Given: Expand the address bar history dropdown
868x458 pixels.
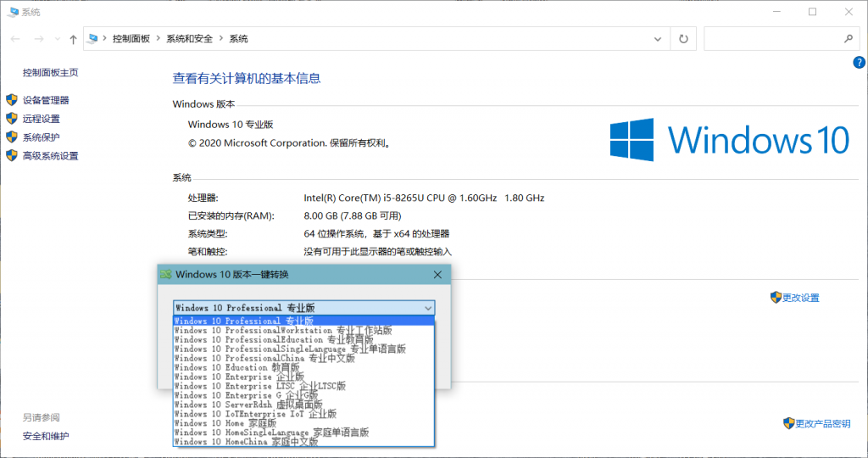Looking at the screenshot, I should pyautogui.click(x=658, y=39).
